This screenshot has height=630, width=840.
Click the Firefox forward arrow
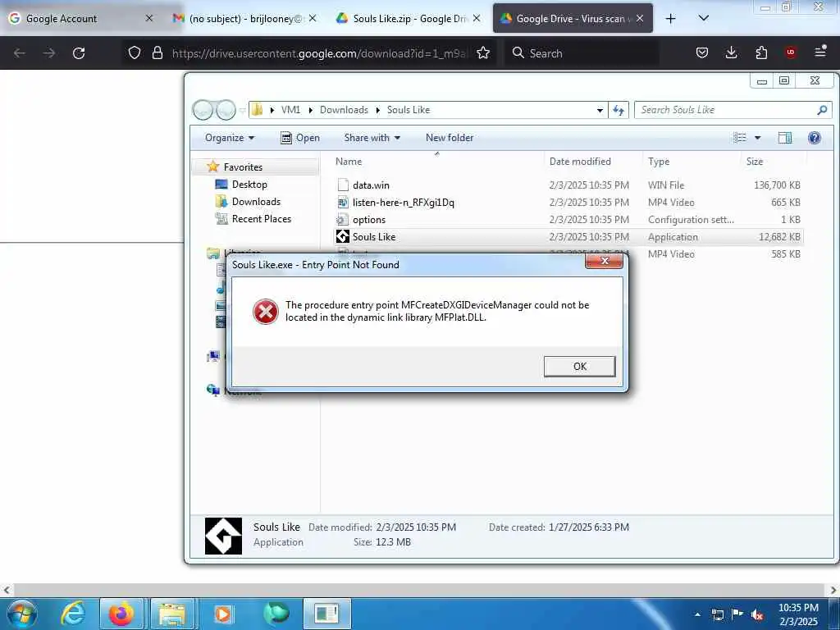(x=49, y=53)
